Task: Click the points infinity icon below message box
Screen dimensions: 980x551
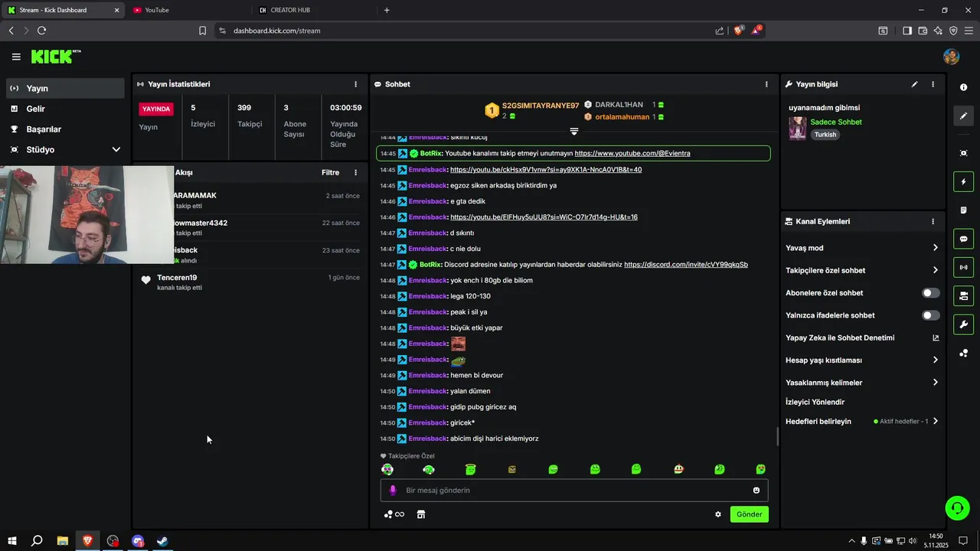Action: pyautogui.click(x=394, y=514)
